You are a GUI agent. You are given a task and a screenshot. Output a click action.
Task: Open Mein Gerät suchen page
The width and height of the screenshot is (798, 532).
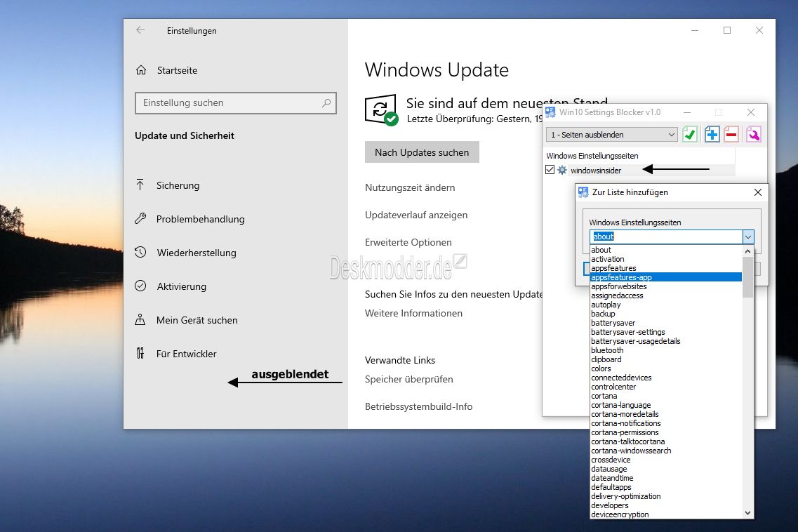(197, 320)
